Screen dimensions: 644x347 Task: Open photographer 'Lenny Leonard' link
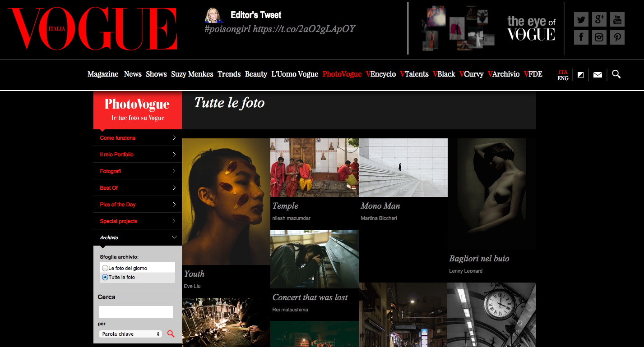(x=466, y=271)
